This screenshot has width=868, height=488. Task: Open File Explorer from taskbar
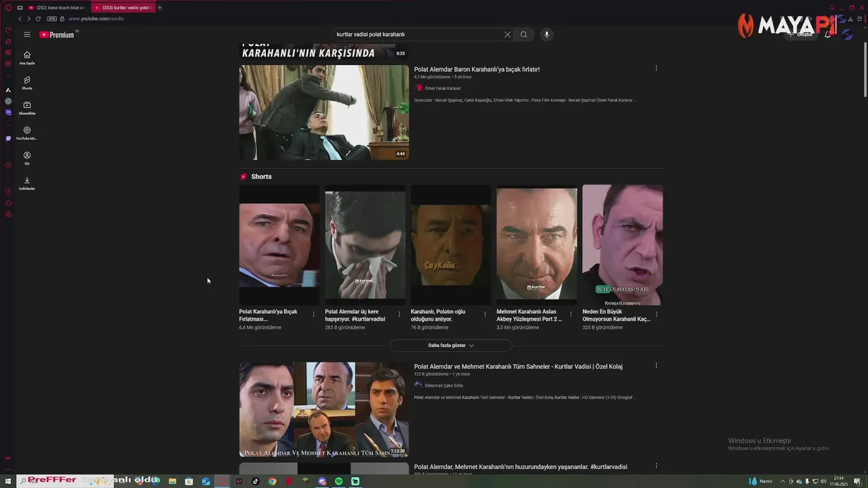point(172,481)
